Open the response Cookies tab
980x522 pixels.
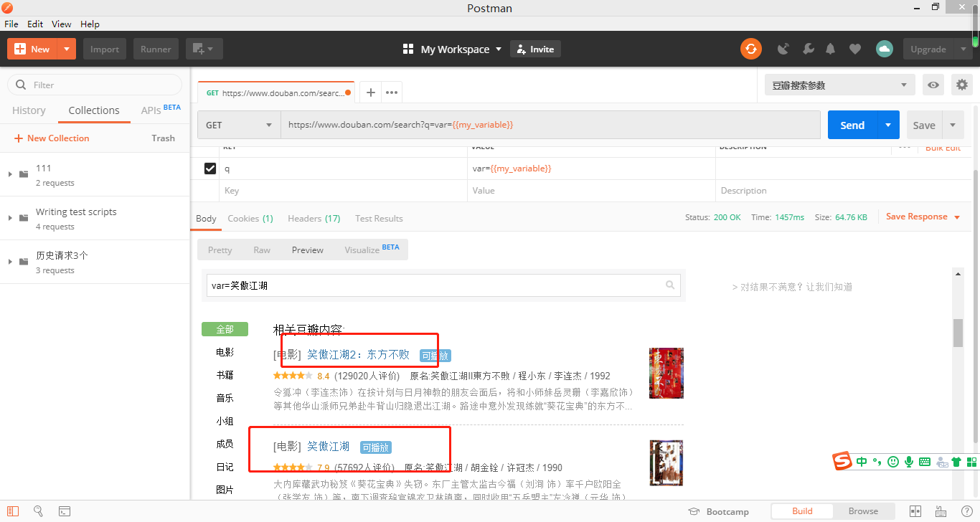coord(250,219)
